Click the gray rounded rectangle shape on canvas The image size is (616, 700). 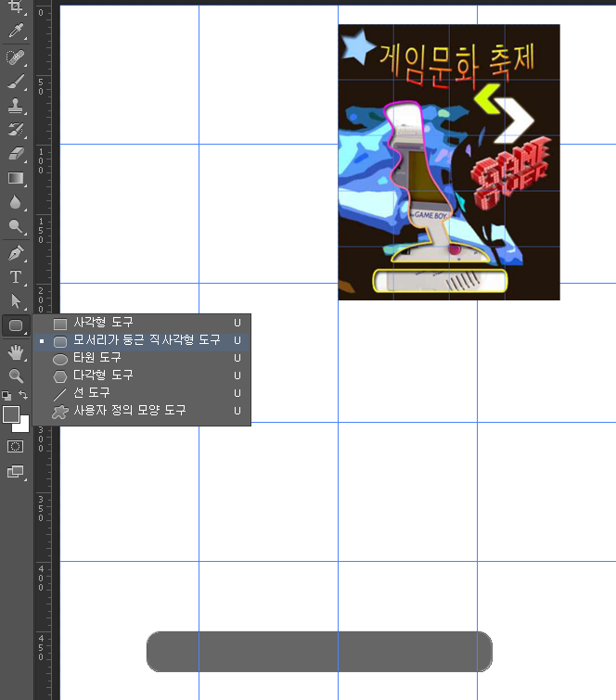[319, 652]
